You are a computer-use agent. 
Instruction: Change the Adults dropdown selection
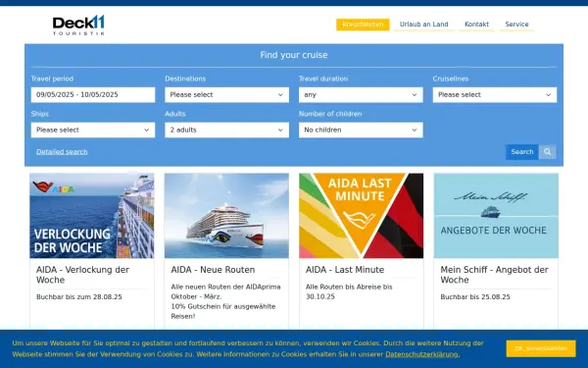227,130
